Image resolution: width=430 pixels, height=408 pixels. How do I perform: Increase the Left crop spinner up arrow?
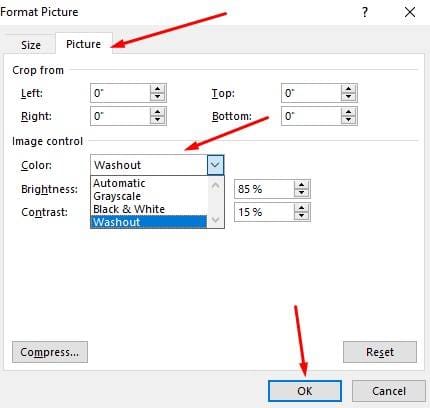[x=157, y=89]
